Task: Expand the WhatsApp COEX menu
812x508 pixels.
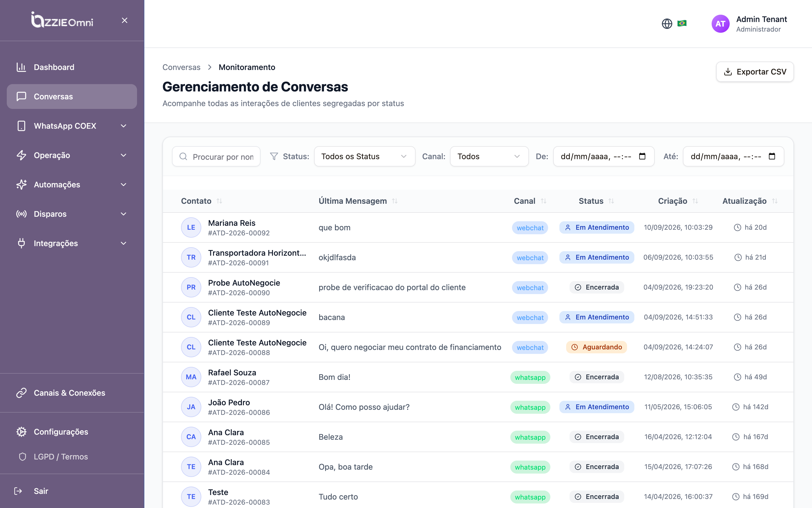Action: point(72,126)
